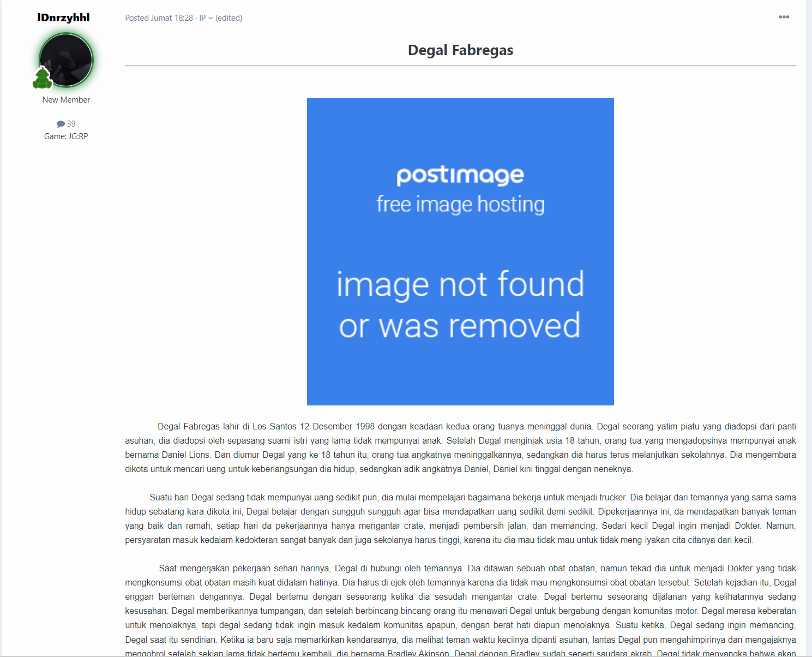The width and height of the screenshot is (812, 657).
Task: Expand the IP dropdown chevron
Action: (x=210, y=18)
